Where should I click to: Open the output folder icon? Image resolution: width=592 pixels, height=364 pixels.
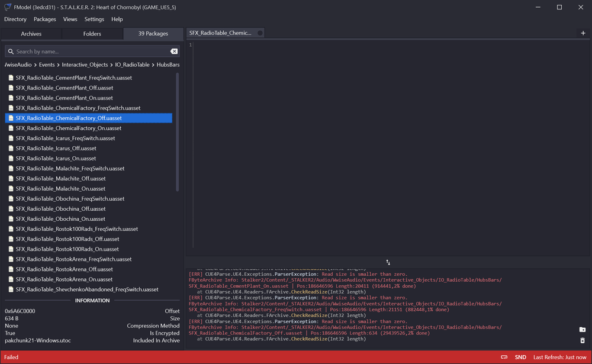(x=583, y=330)
